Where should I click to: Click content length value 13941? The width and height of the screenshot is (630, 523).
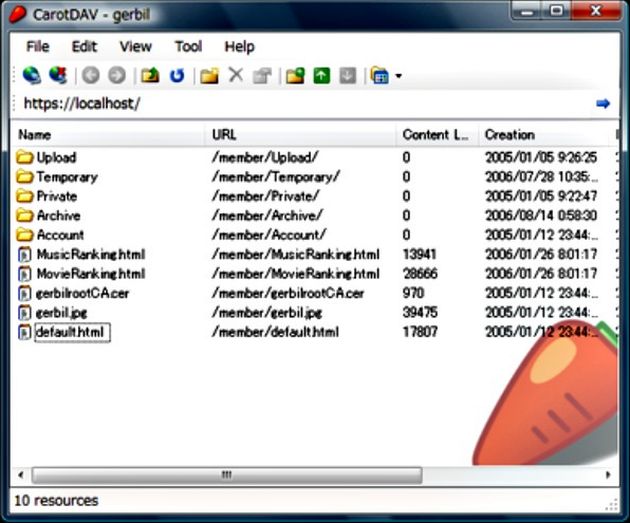coord(419,254)
